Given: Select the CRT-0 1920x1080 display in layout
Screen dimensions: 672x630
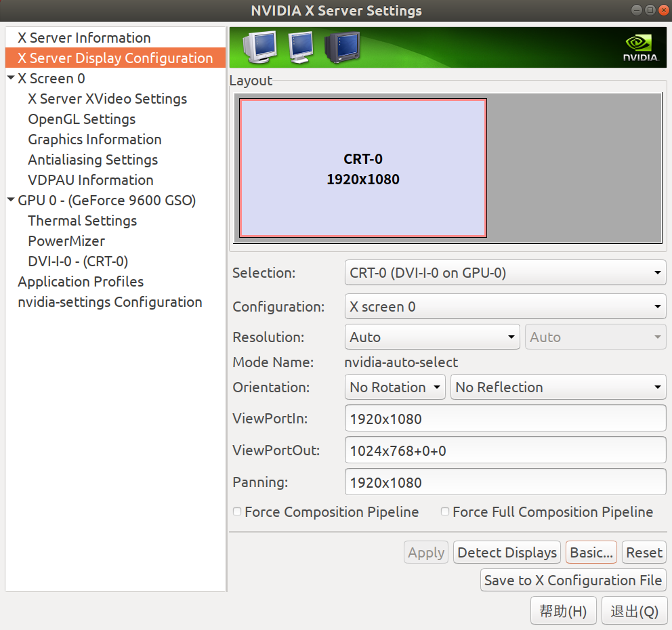Looking at the screenshot, I should (x=363, y=168).
